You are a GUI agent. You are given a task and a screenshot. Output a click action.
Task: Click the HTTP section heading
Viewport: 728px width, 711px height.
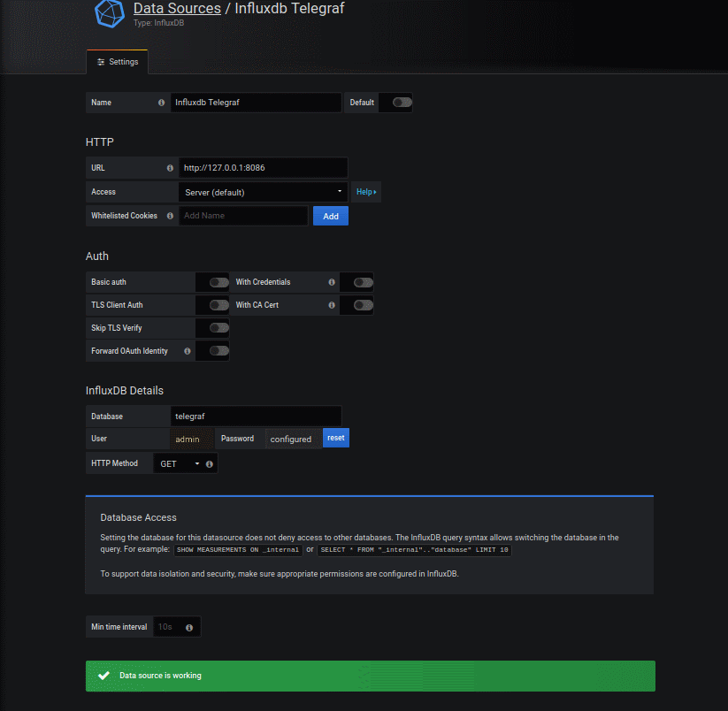(99, 142)
